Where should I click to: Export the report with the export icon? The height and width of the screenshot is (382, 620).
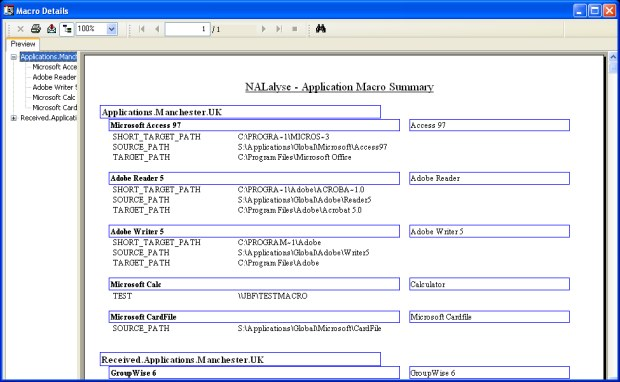pos(51,29)
